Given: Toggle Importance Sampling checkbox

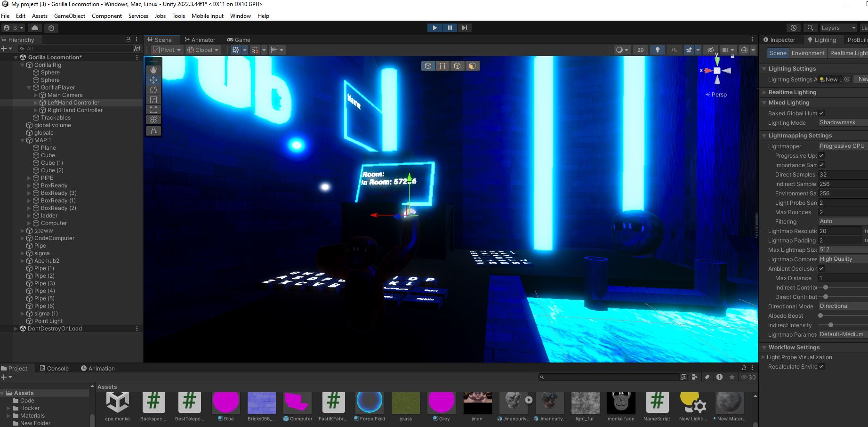Looking at the screenshot, I should pyautogui.click(x=821, y=165).
